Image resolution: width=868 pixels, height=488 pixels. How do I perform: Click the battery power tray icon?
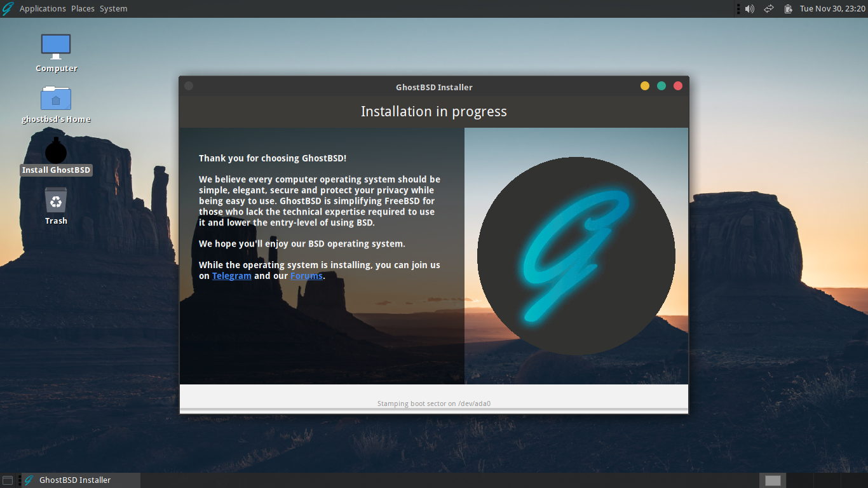coord(788,9)
